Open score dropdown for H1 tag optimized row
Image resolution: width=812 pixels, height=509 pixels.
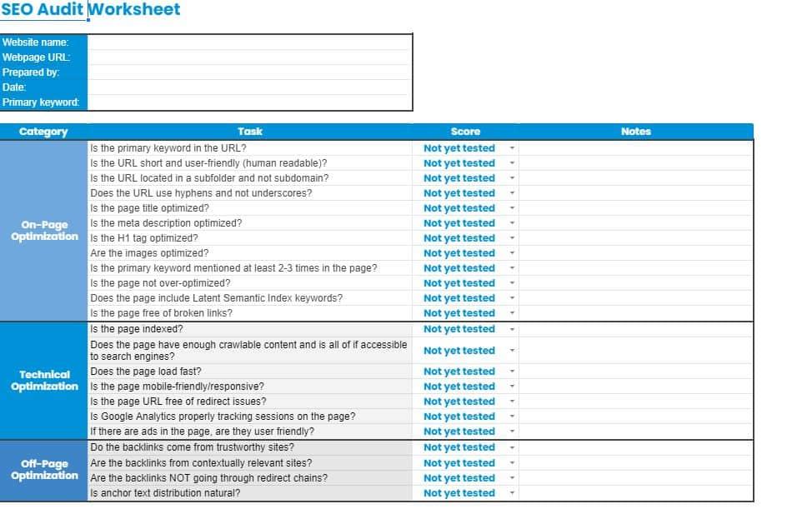512,238
